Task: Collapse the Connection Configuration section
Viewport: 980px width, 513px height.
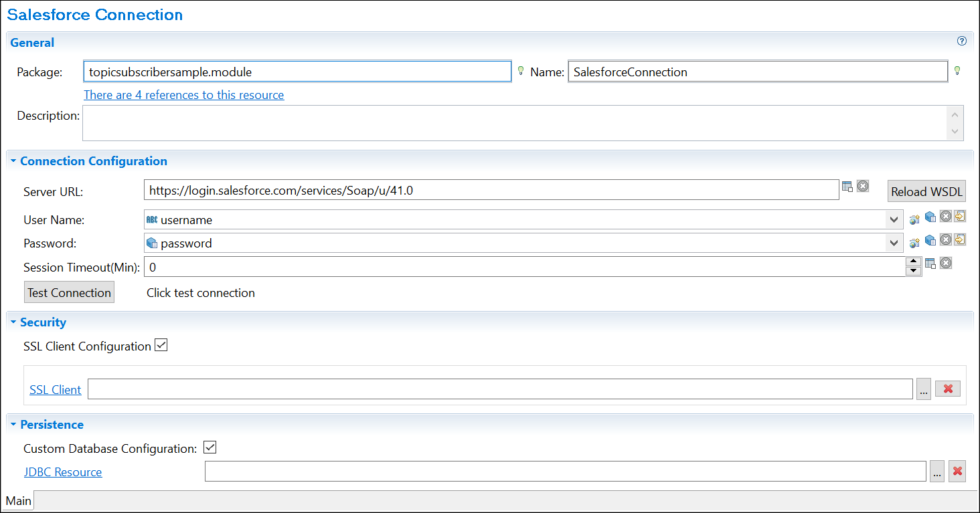Action: (13, 161)
